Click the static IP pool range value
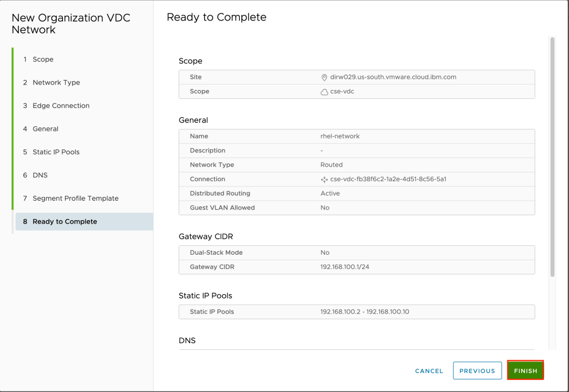The image size is (569, 392). (x=364, y=312)
